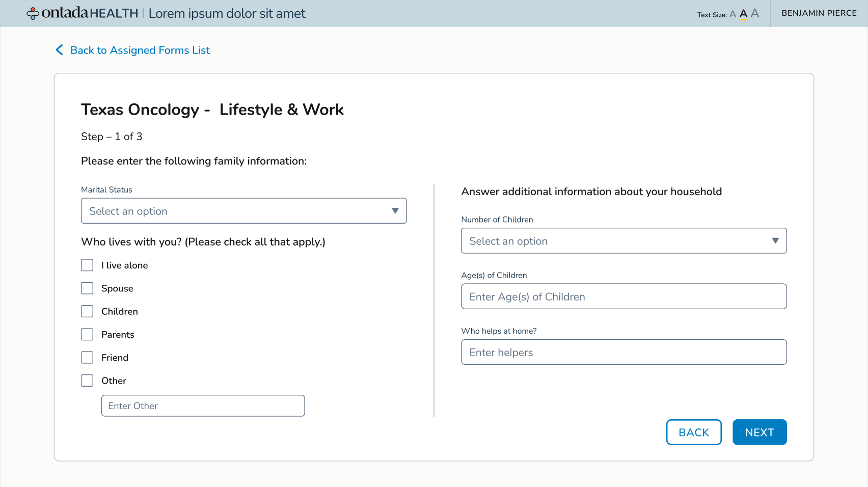868x487 pixels.
Task: Open the Benjamin Pierce user menu
Action: coord(819,13)
